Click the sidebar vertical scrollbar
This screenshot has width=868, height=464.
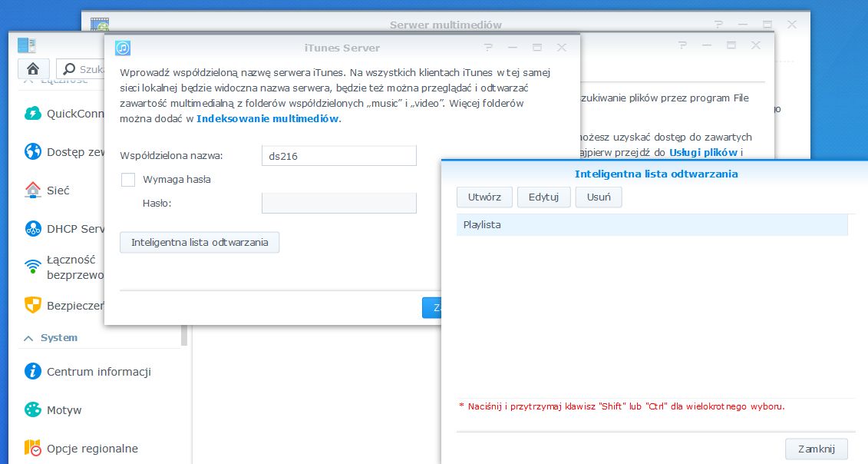[x=184, y=336]
